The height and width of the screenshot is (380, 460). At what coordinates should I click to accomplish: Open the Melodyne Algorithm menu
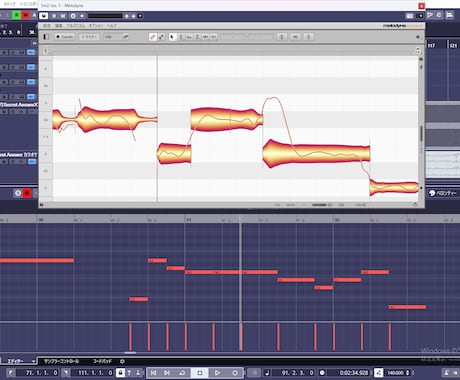pos(75,26)
